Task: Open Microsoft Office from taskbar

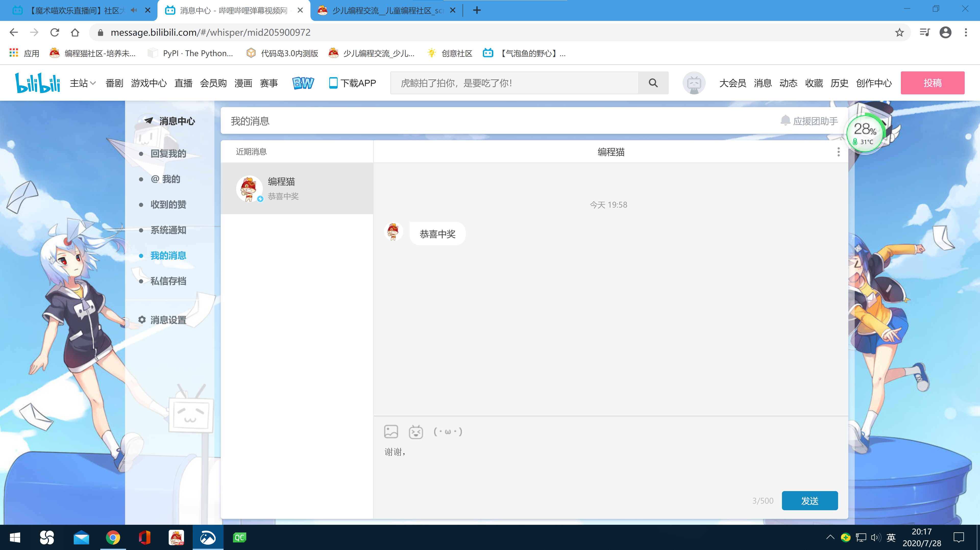Action: [144, 538]
